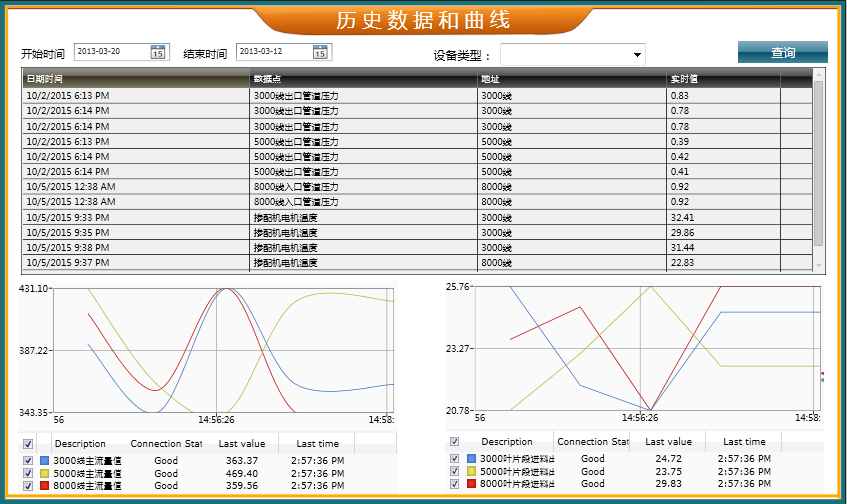The height and width of the screenshot is (504, 847).
Task: Expand the 设备类型 dropdown
Action: pyautogui.click(x=637, y=54)
